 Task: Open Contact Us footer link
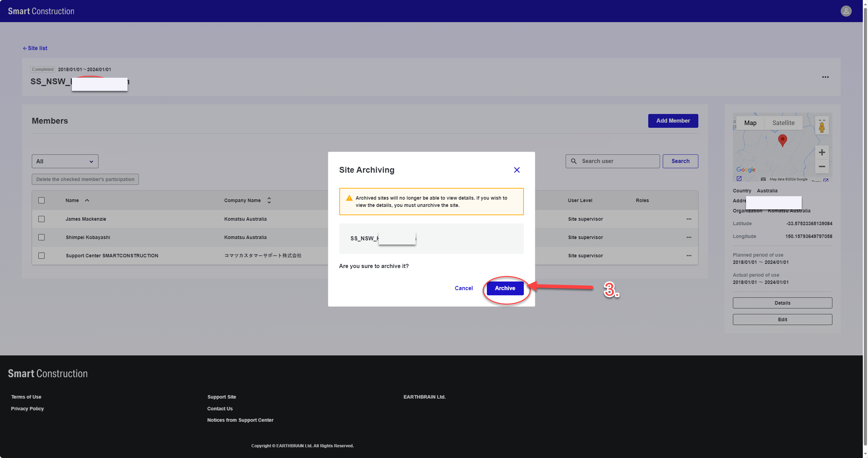[220, 409]
